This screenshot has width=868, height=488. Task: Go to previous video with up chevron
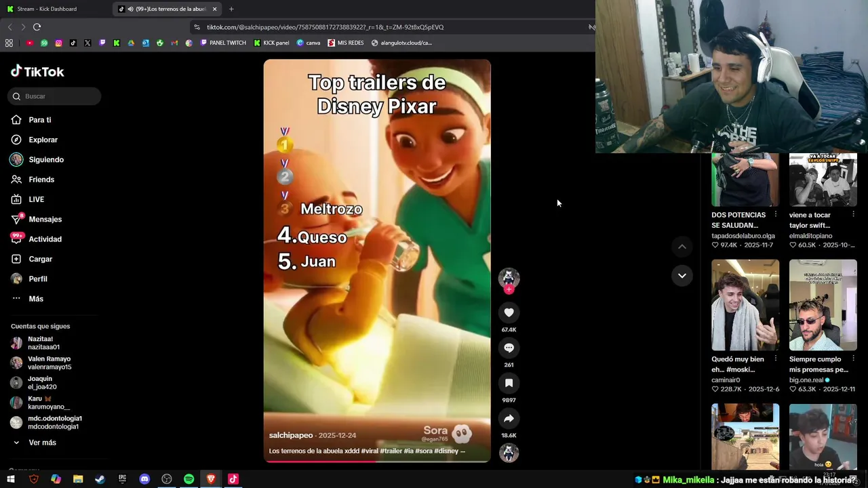click(682, 247)
